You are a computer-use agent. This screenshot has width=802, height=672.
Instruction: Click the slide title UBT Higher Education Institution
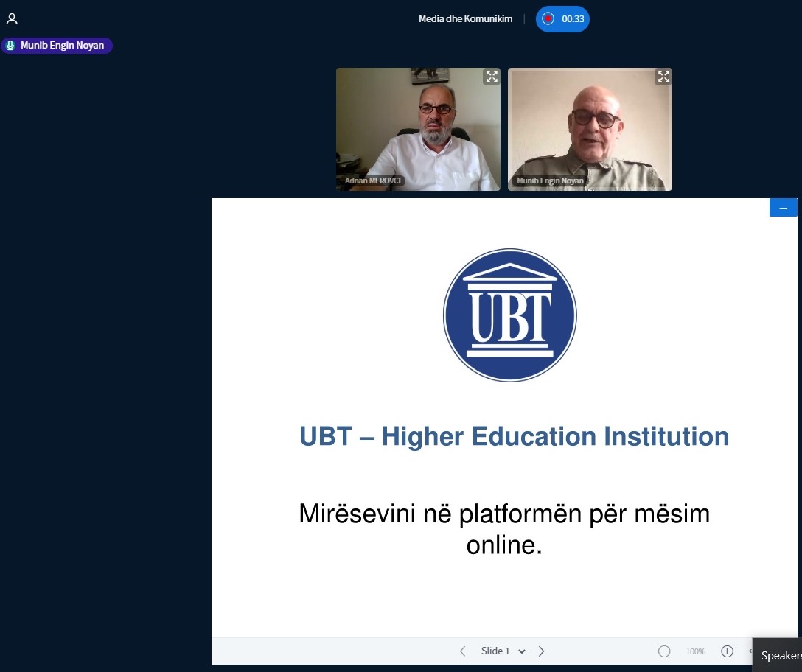pos(514,436)
